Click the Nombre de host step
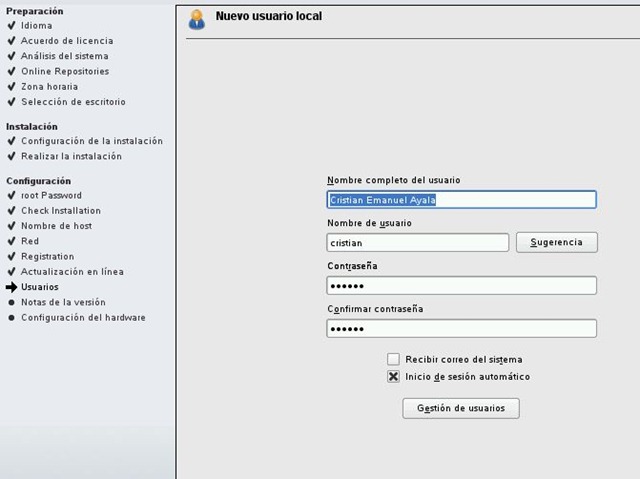The image size is (640, 479). [x=56, y=226]
